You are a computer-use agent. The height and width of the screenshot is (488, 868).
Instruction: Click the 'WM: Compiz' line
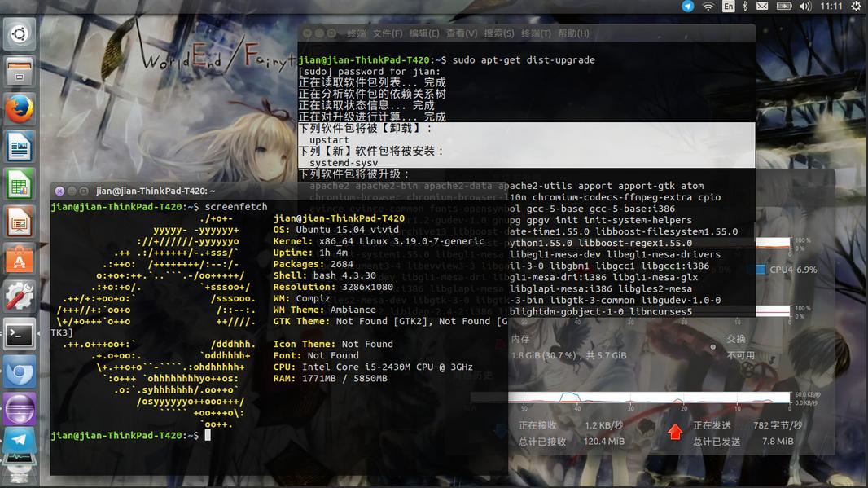click(302, 298)
